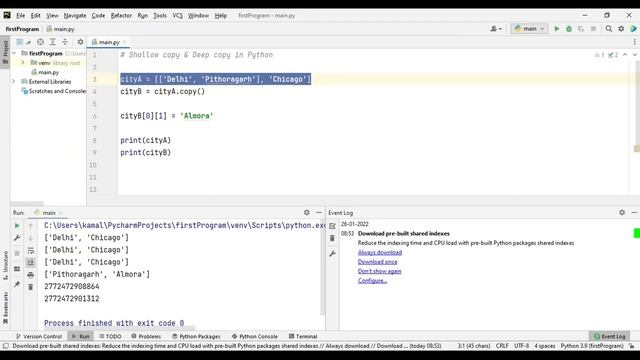This screenshot has width=640, height=360.
Task: Close the main.py editor tab
Action: click(124, 42)
